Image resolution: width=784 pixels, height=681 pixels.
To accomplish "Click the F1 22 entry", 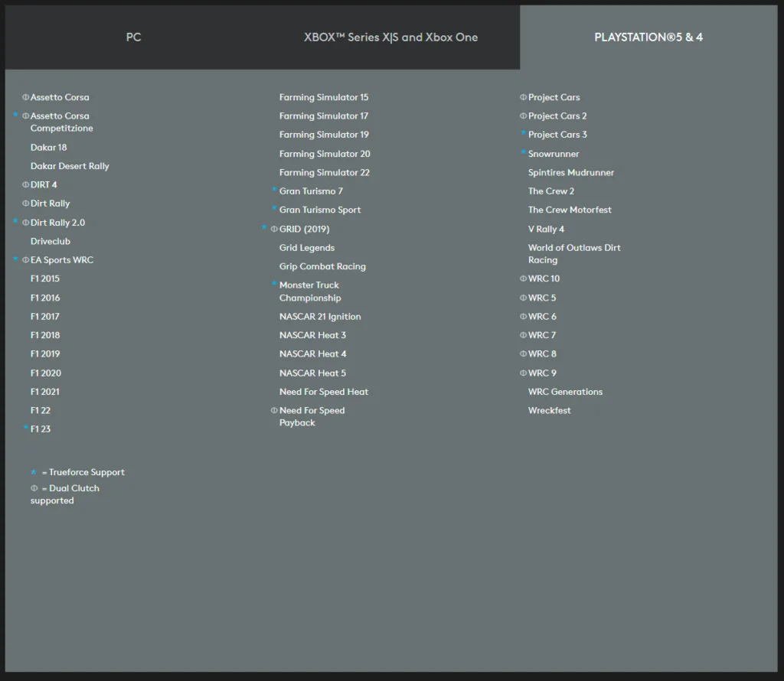I will (x=41, y=410).
